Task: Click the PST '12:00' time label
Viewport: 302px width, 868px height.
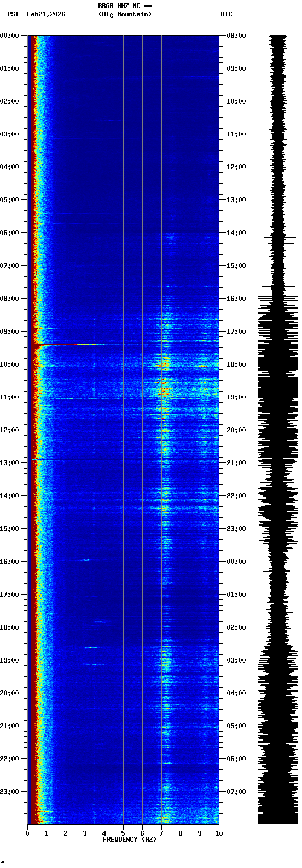Action: [x=9, y=430]
